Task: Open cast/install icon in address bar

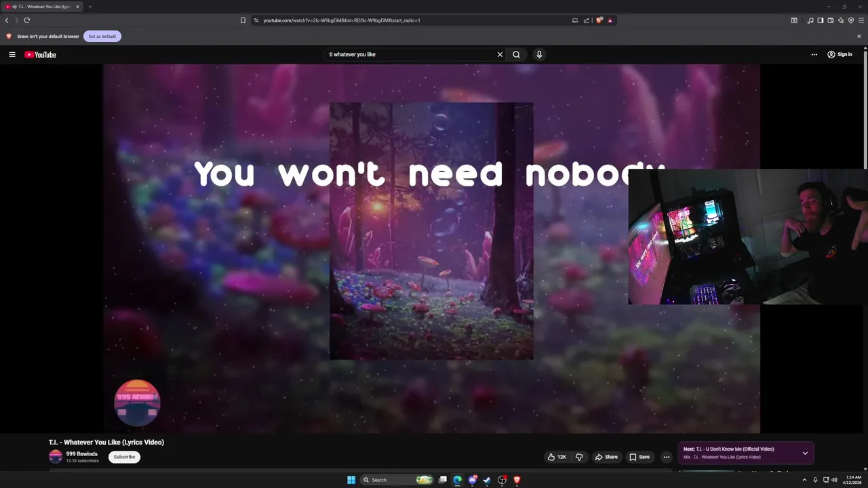Action: (x=575, y=20)
